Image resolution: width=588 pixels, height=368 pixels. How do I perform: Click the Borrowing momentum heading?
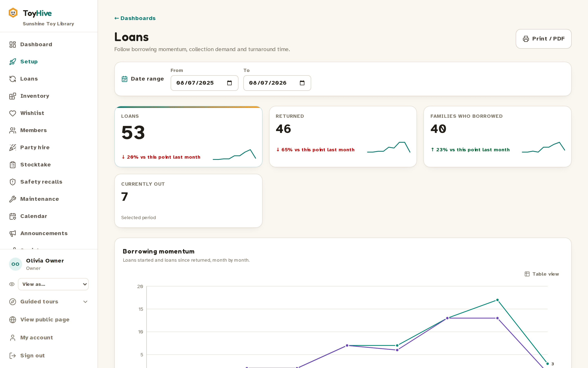[x=158, y=251]
